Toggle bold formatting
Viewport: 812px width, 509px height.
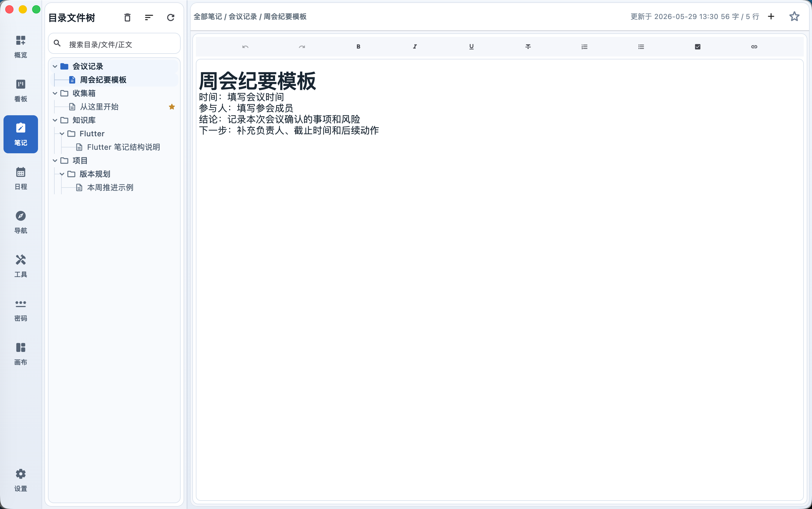click(x=358, y=47)
